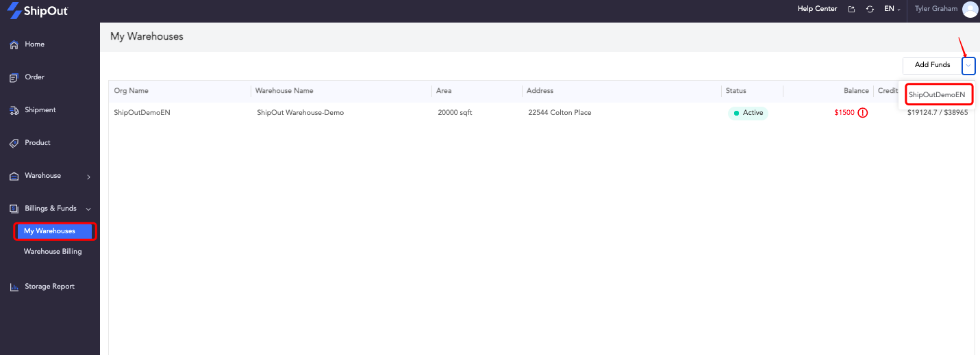Select My Warehouses submenu item
The width and height of the screenshot is (980, 355).
(x=55, y=231)
